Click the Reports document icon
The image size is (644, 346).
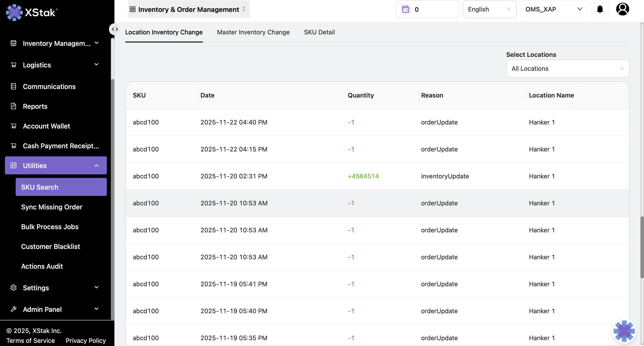click(x=13, y=106)
